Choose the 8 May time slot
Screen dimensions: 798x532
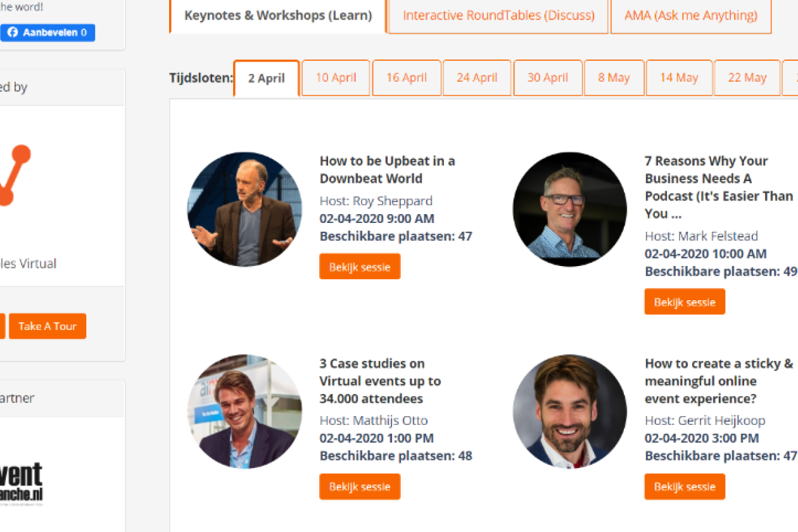pyautogui.click(x=614, y=78)
